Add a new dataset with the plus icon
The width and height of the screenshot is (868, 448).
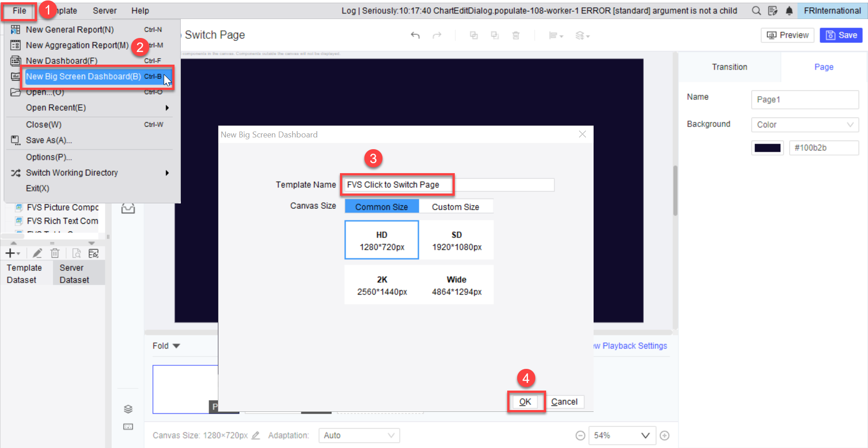point(10,253)
